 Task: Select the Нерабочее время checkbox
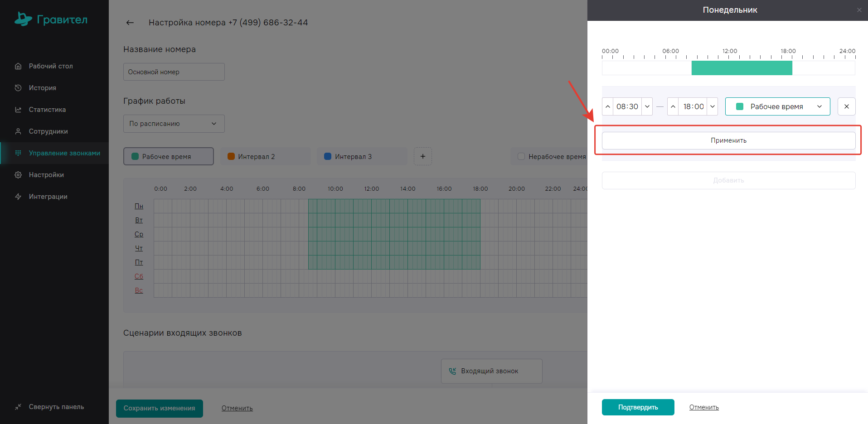point(521,156)
